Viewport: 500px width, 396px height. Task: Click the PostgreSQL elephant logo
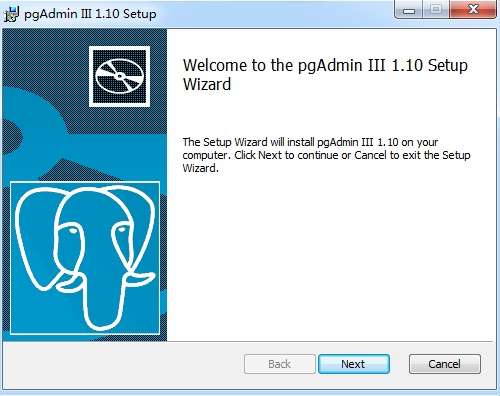coord(85,258)
